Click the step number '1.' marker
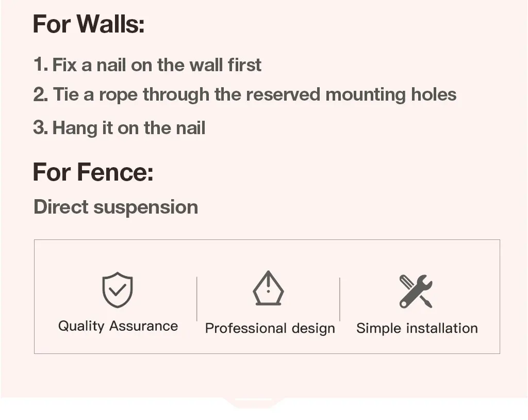The height and width of the screenshot is (420, 528). 41,65
